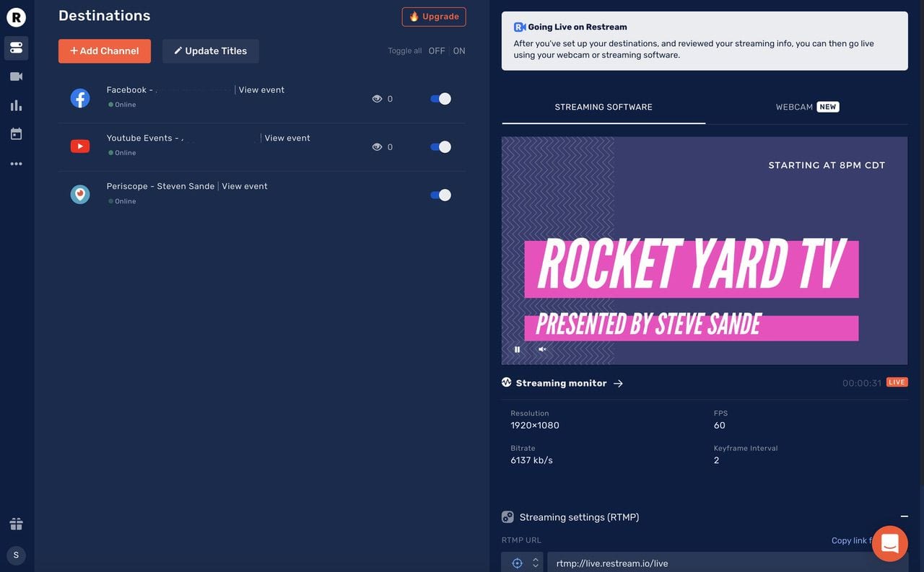This screenshot has width=924, height=572.
Task: Select the Streaming Software tab
Action: tap(603, 107)
